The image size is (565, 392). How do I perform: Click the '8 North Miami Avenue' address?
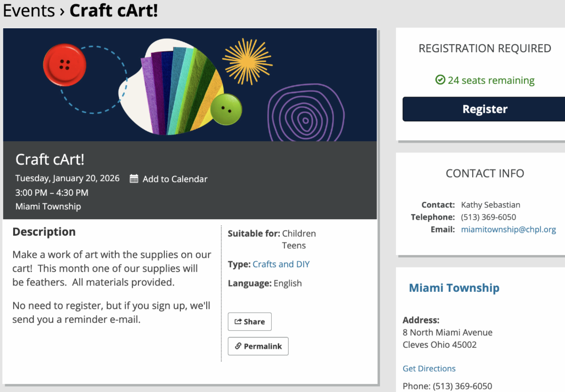(x=447, y=332)
